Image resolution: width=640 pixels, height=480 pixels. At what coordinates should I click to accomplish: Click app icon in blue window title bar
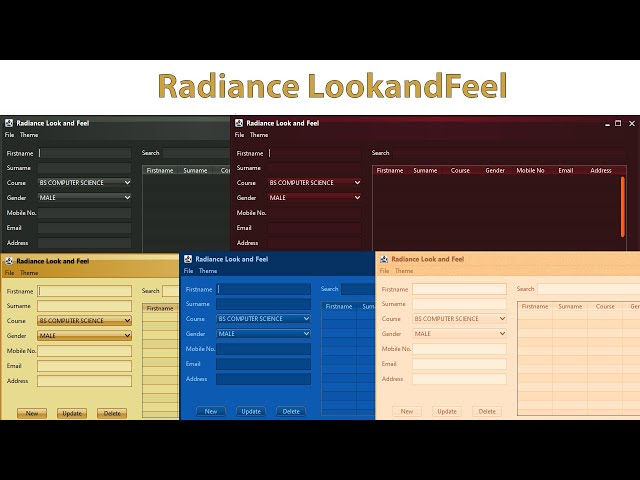pyautogui.click(x=188, y=259)
